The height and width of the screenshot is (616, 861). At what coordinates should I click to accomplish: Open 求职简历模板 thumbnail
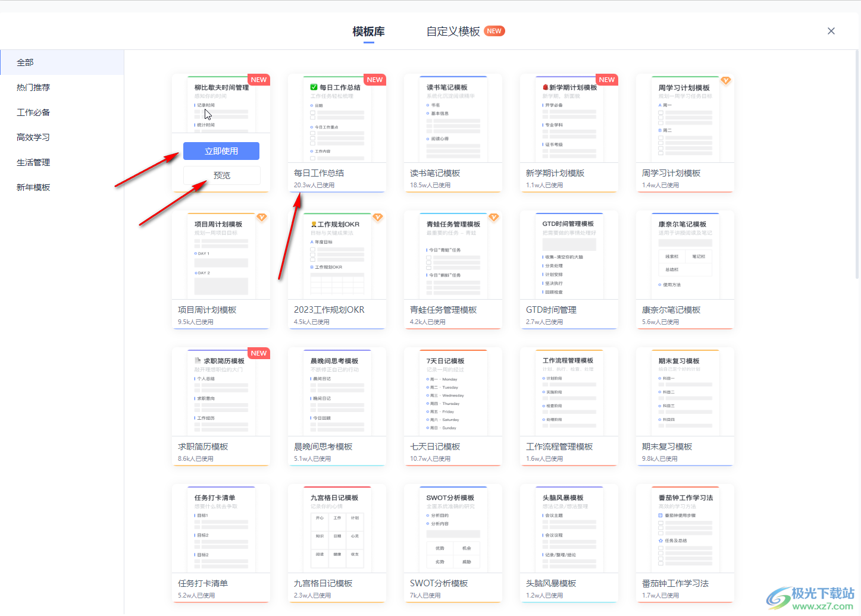(221, 392)
